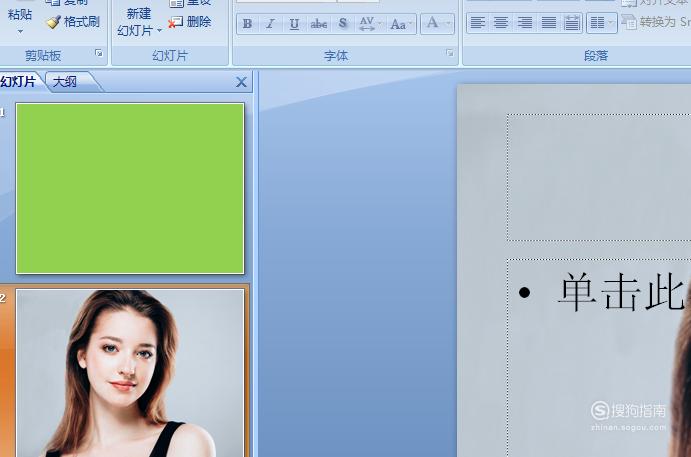691x457 pixels.
Task: Apply distributed alignment
Action: 572,22
